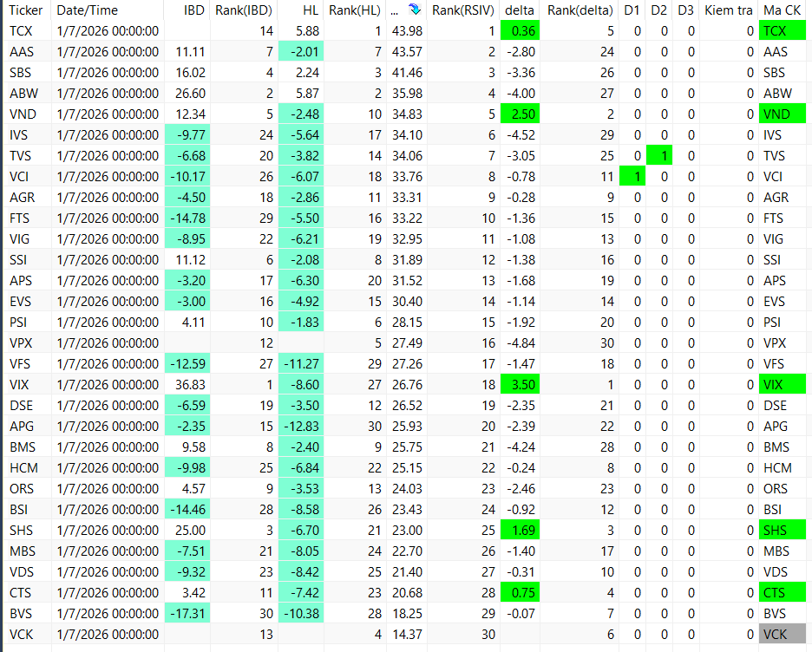The image size is (812, 652).
Task: Click the value 43.98 in TCX row
Action: click(407, 31)
